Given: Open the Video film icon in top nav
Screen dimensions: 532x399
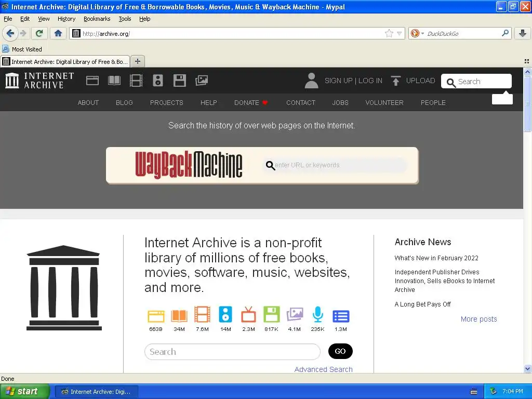Looking at the screenshot, I should click(136, 81).
